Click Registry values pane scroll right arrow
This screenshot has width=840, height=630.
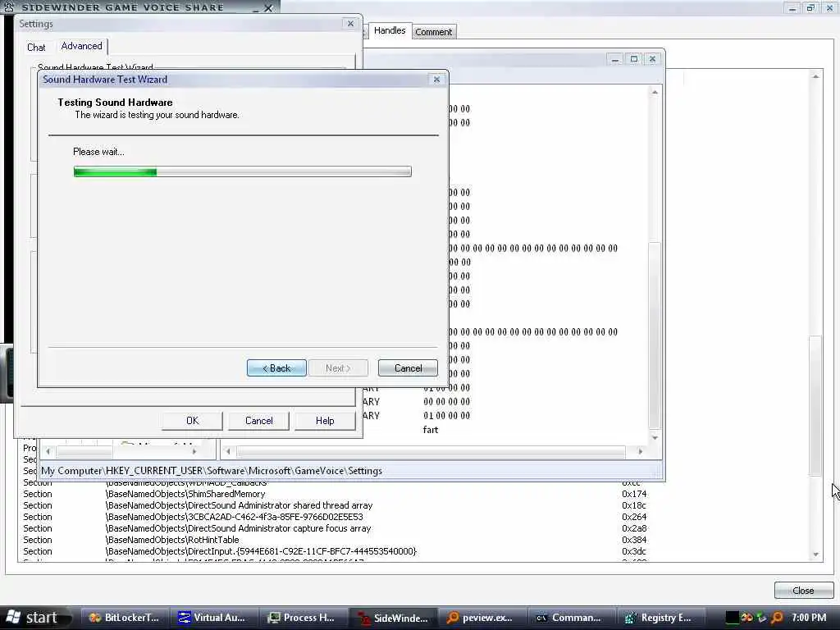640,452
